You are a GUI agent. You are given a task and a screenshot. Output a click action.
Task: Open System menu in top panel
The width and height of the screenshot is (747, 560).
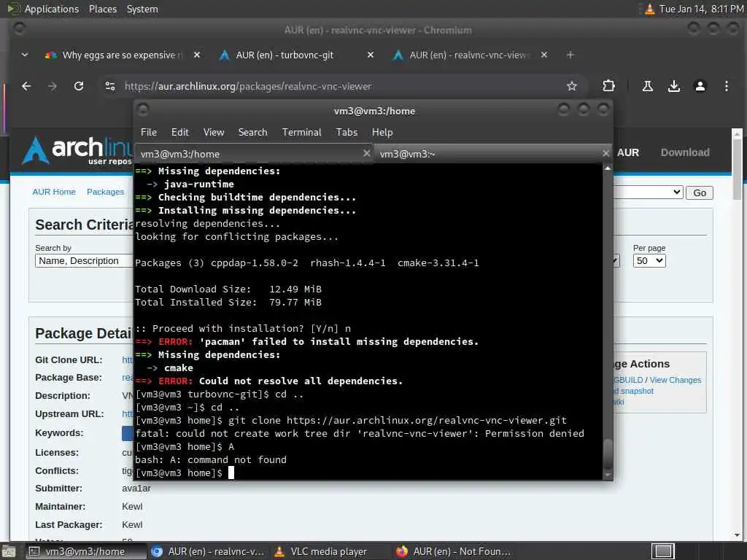click(x=142, y=9)
